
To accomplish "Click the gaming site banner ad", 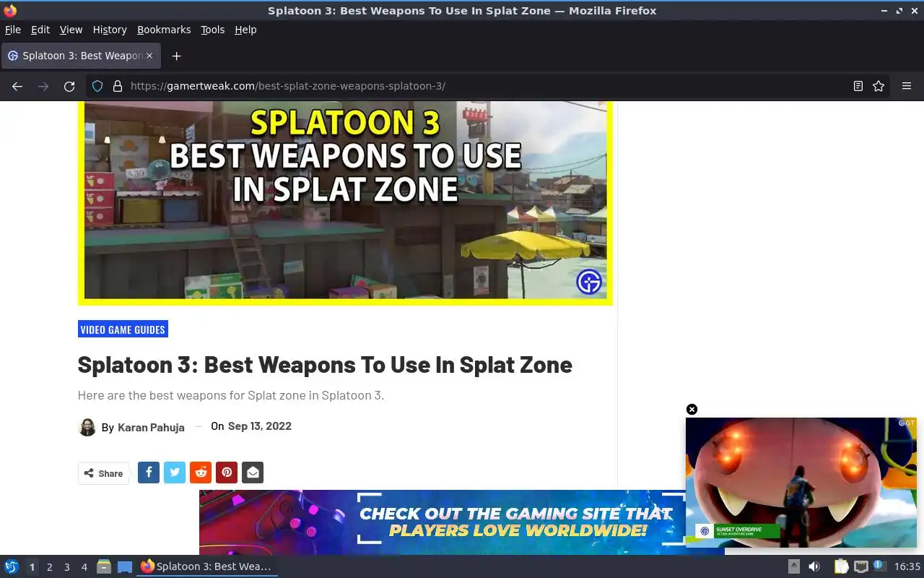I will (x=442, y=522).
